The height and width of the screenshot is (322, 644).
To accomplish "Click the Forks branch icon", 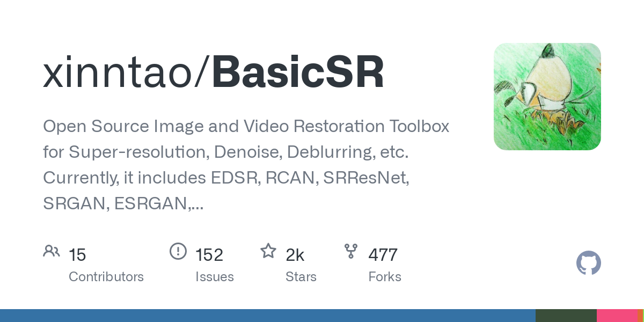I will pos(351,251).
